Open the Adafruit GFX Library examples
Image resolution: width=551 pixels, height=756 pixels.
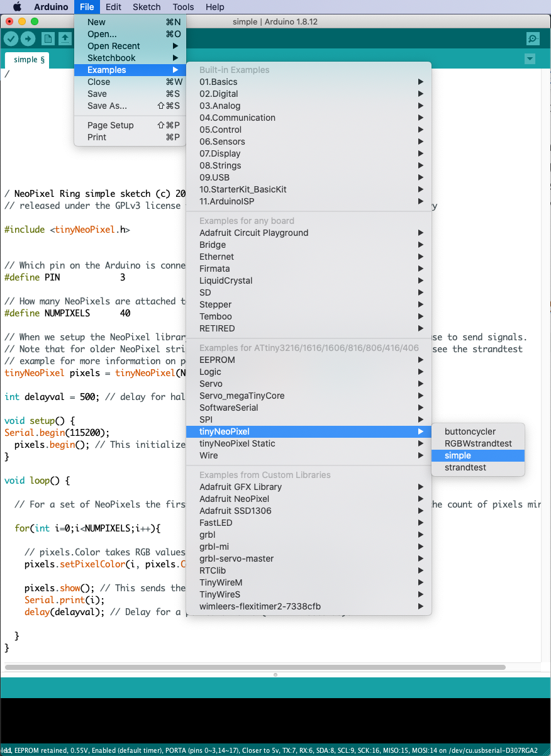309,487
